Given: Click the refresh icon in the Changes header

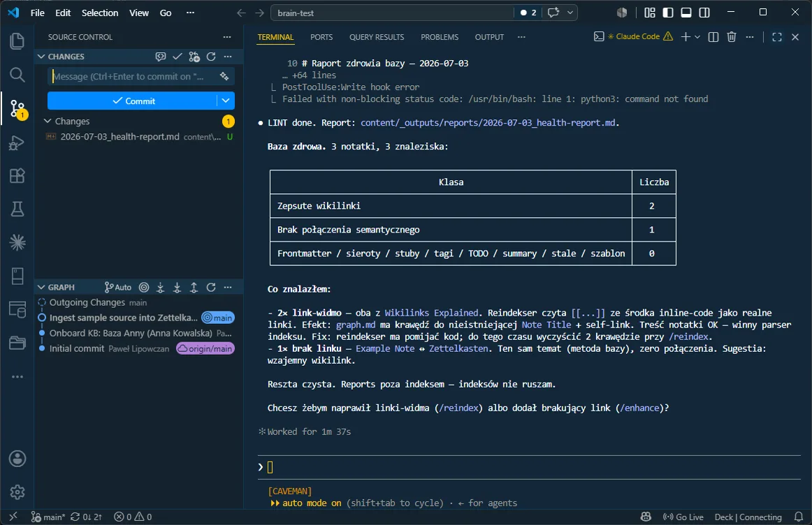Looking at the screenshot, I should pyautogui.click(x=211, y=57).
